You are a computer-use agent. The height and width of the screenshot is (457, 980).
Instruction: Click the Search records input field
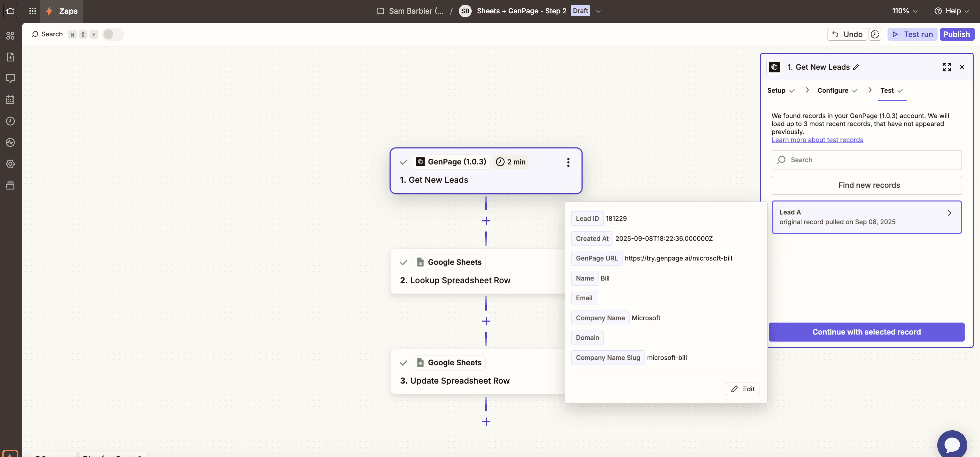pyautogui.click(x=866, y=160)
